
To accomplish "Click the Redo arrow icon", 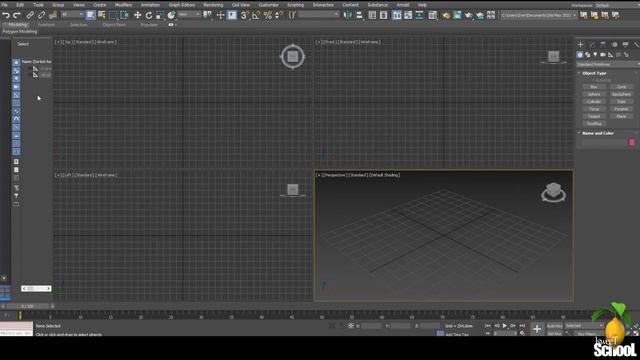I will 17,16.
